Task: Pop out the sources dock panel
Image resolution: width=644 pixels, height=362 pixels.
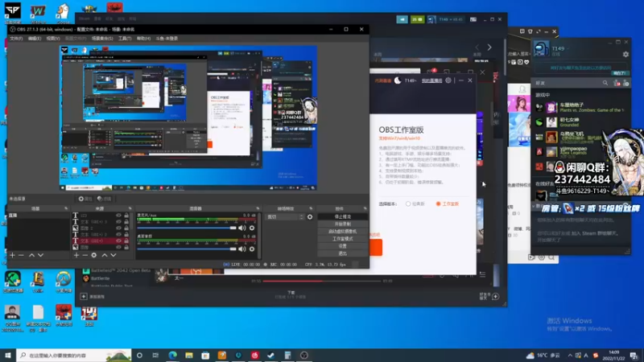Action: tap(130, 208)
